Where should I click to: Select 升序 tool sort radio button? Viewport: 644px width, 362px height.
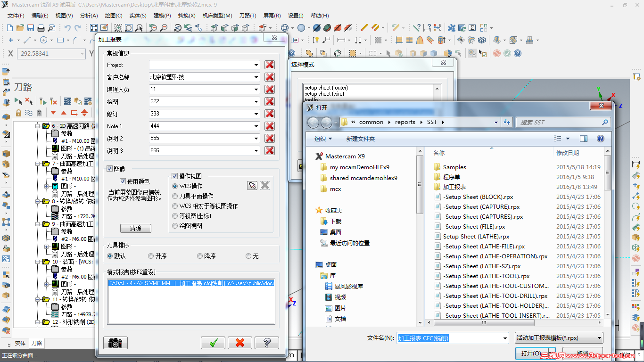click(x=151, y=256)
